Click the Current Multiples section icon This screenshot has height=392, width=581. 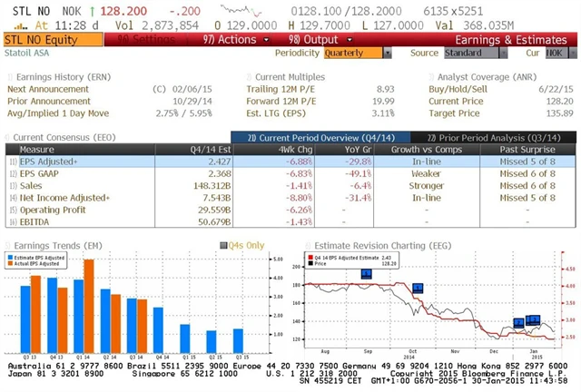[x=250, y=79]
